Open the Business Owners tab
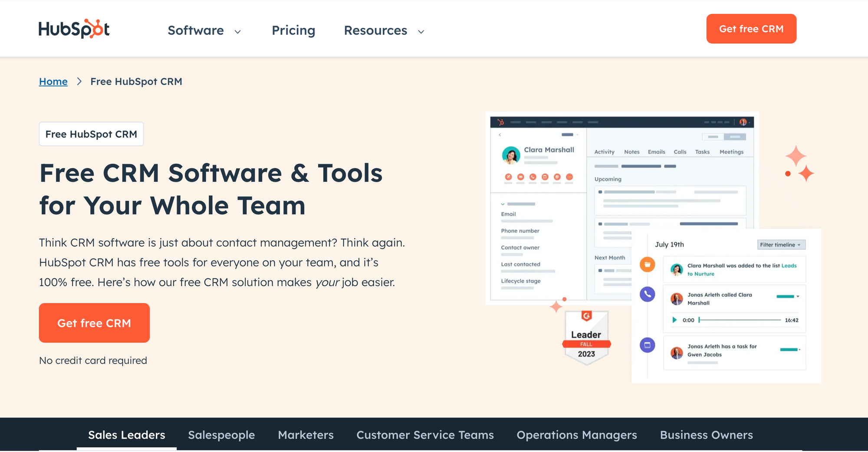Image resolution: width=868 pixels, height=452 pixels. [x=707, y=435]
